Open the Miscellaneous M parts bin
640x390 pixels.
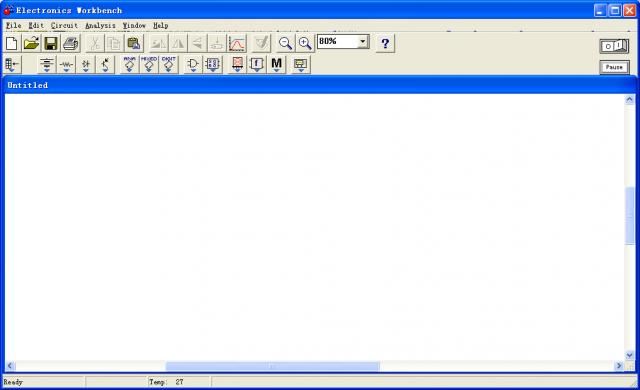[276, 64]
